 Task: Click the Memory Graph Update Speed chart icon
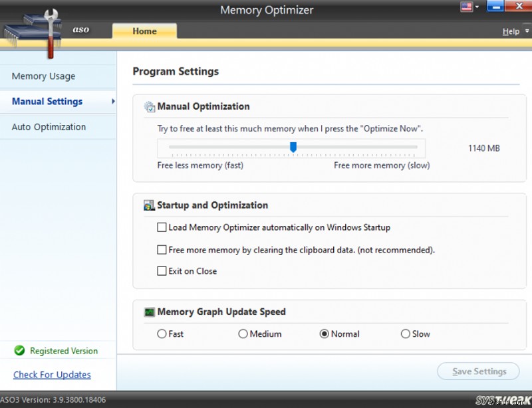pyautogui.click(x=149, y=312)
